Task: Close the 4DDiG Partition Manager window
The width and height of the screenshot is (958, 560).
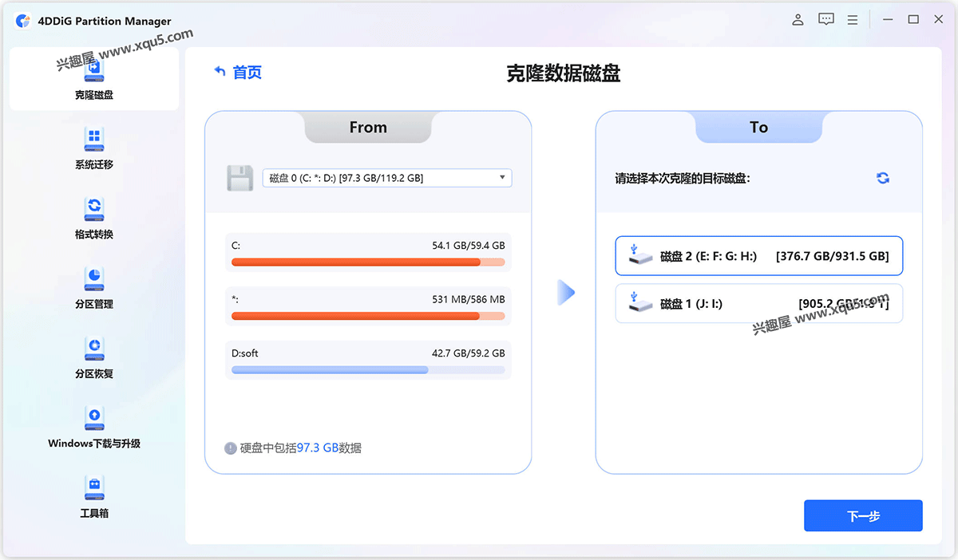Action: [939, 20]
